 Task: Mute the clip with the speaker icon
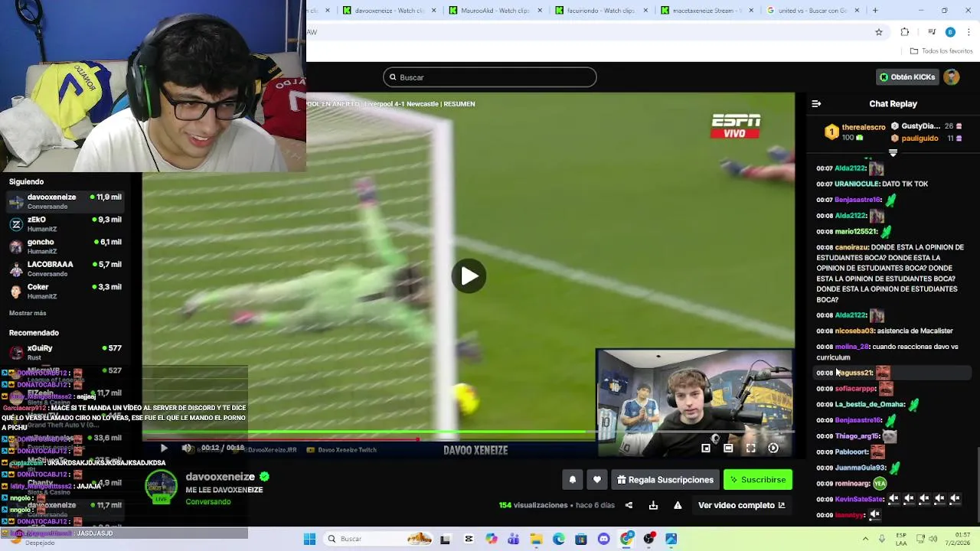pyautogui.click(x=186, y=448)
